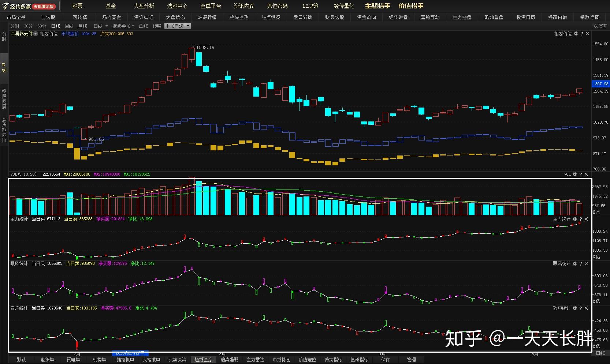Show help for 散户统计 indicator

[x=580, y=308]
